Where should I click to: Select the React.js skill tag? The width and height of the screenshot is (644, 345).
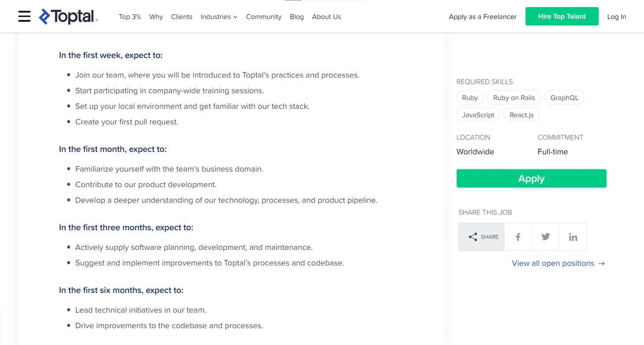(521, 115)
